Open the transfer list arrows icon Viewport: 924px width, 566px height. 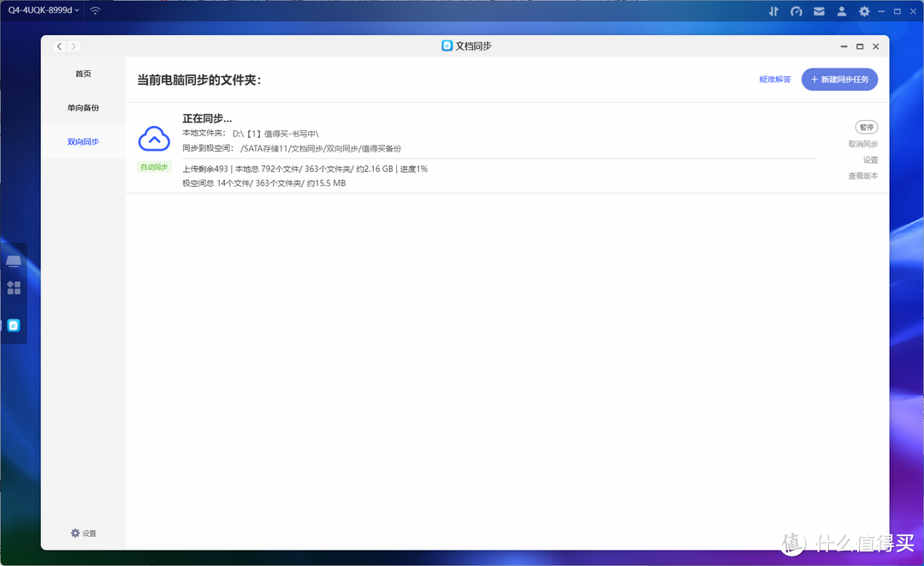pyautogui.click(x=773, y=11)
